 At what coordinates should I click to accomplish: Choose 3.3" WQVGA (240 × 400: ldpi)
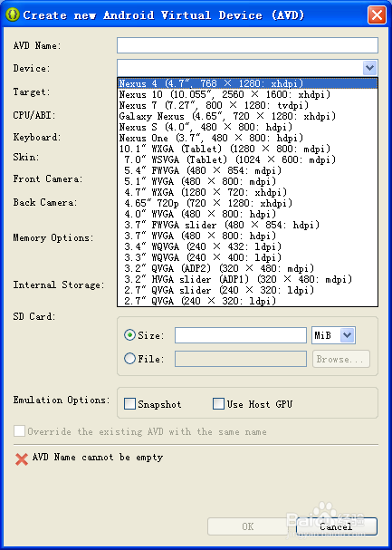(247, 257)
